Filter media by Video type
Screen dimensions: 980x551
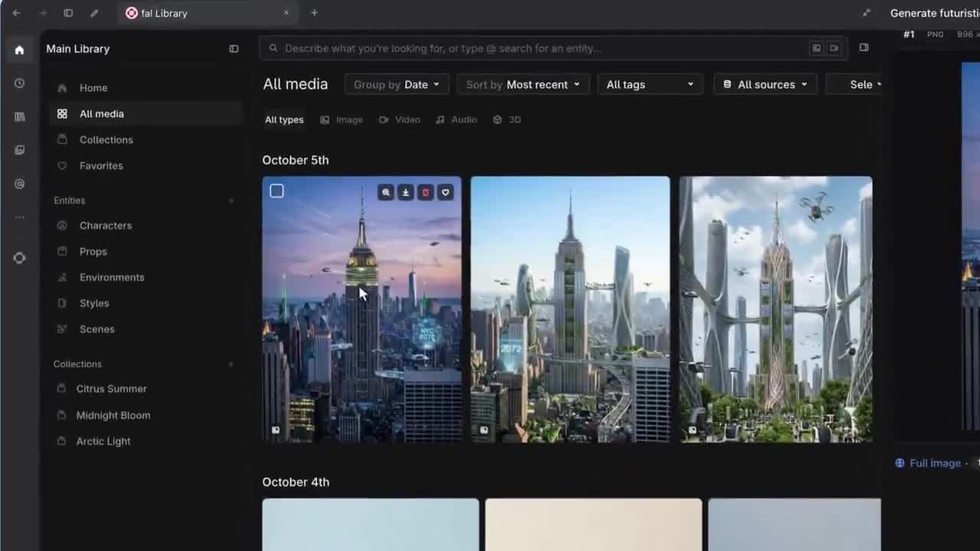[x=400, y=119]
